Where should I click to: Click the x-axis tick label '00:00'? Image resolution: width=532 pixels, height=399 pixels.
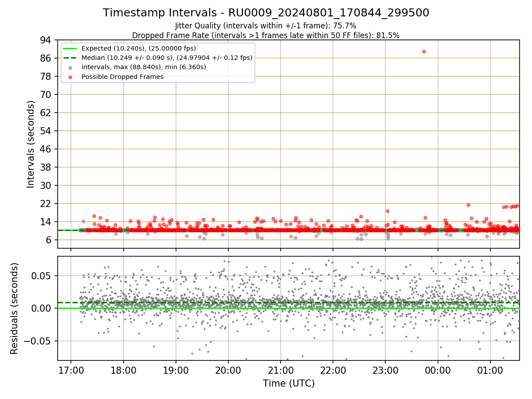point(438,370)
